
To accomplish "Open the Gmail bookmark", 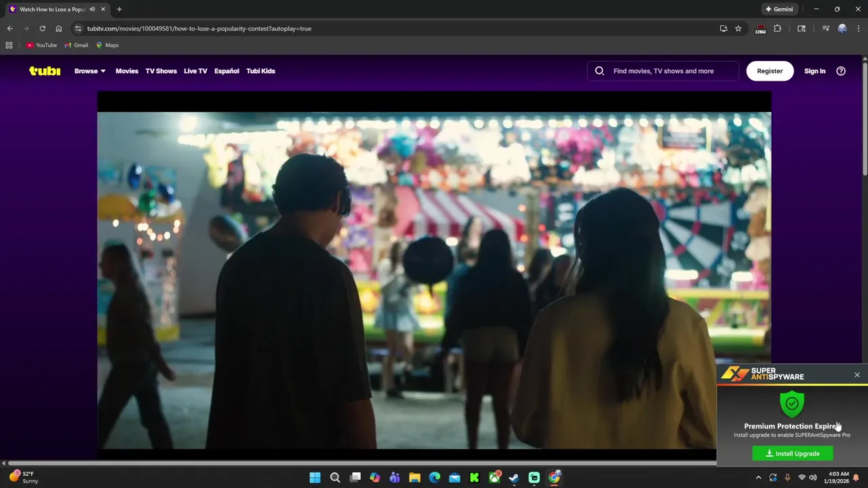I will pos(77,45).
